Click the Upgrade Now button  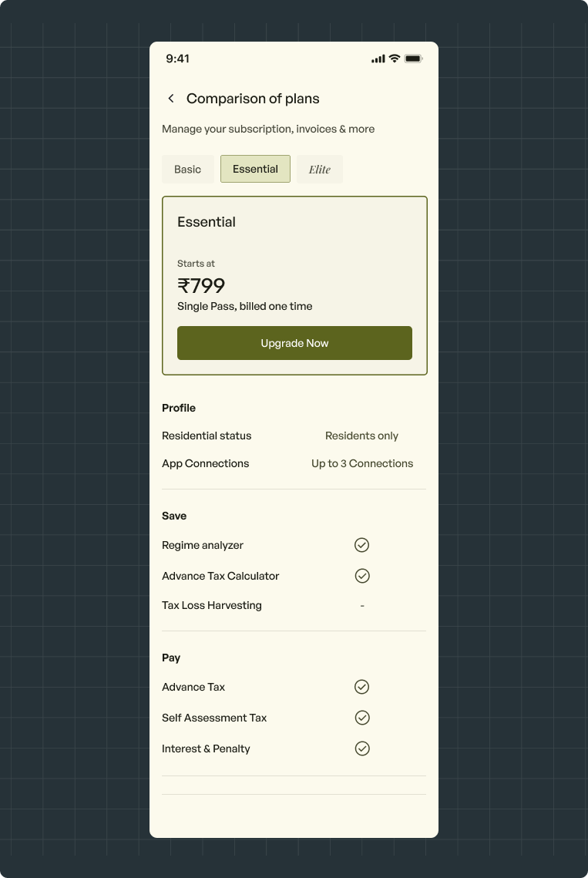click(x=294, y=343)
